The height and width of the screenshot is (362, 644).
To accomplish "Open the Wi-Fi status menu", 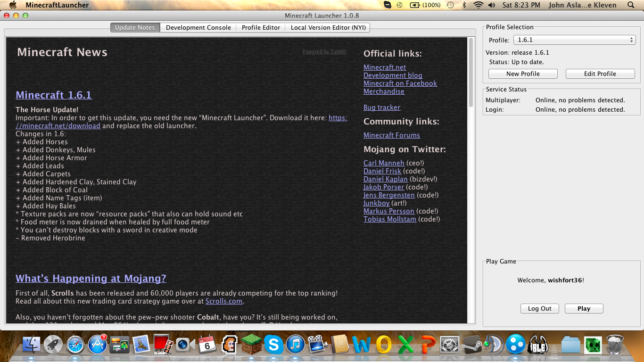I will coord(479,5).
